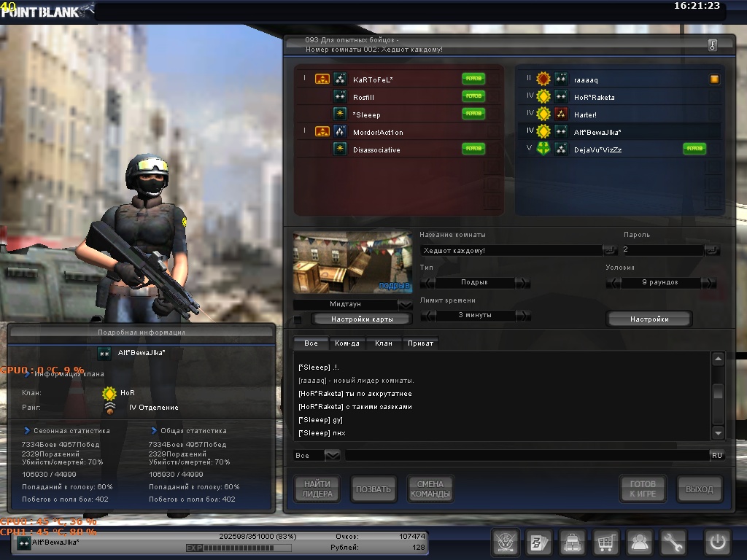
Task: Click previous arrow for 3 минуты limit
Action: point(428,316)
